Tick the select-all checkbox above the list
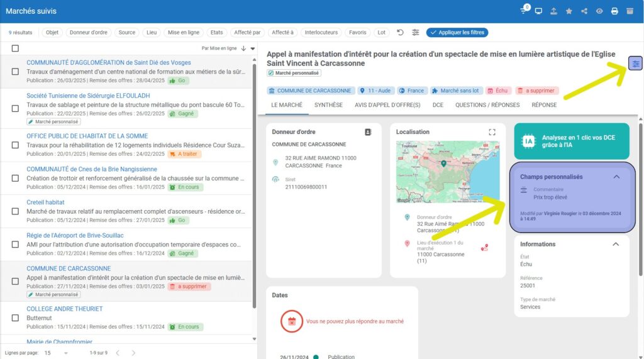Image resolution: width=644 pixels, height=359 pixels. coord(15,48)
